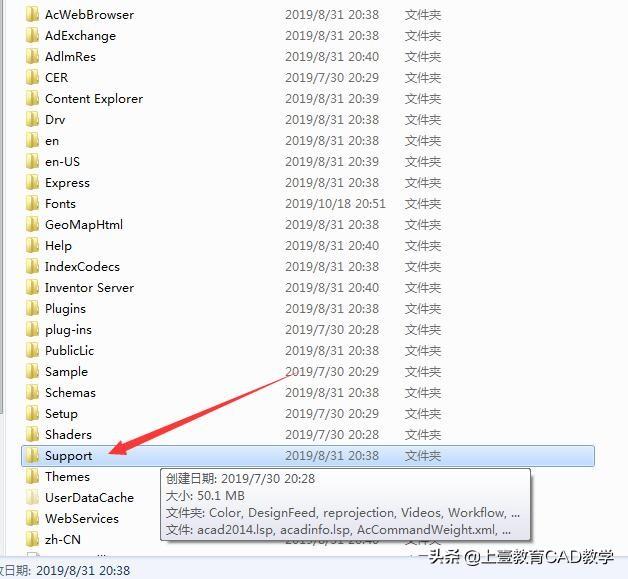Click the Help folder icon
Screen dimensions: 628x579
pyautogui.click(x=32, y=245)
